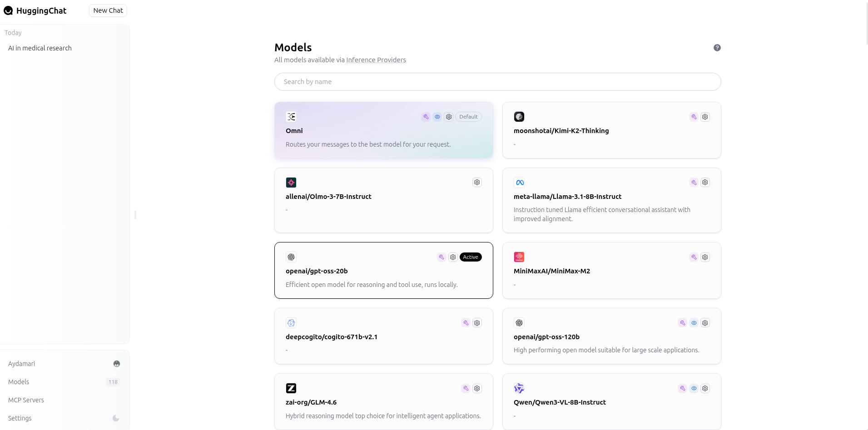868x430 pixels.
Task: Click the vision eye icon on gpt-oss-120b
Action: [x=694, y=323]
